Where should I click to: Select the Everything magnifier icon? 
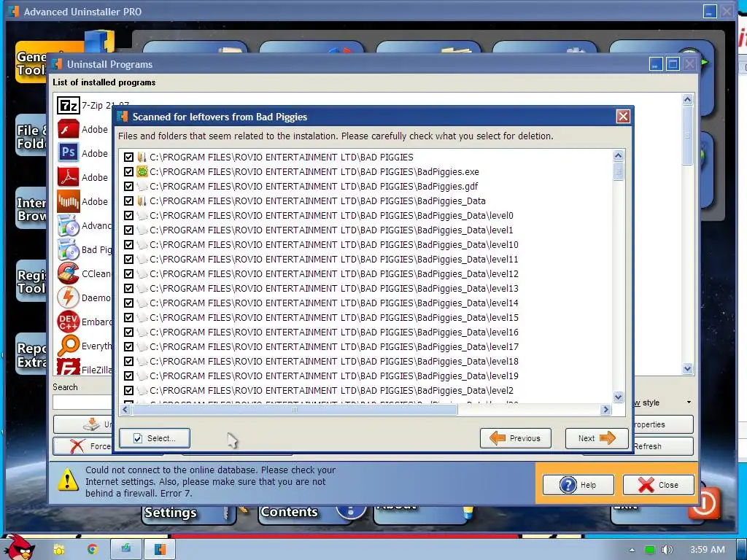coord(68,345)
